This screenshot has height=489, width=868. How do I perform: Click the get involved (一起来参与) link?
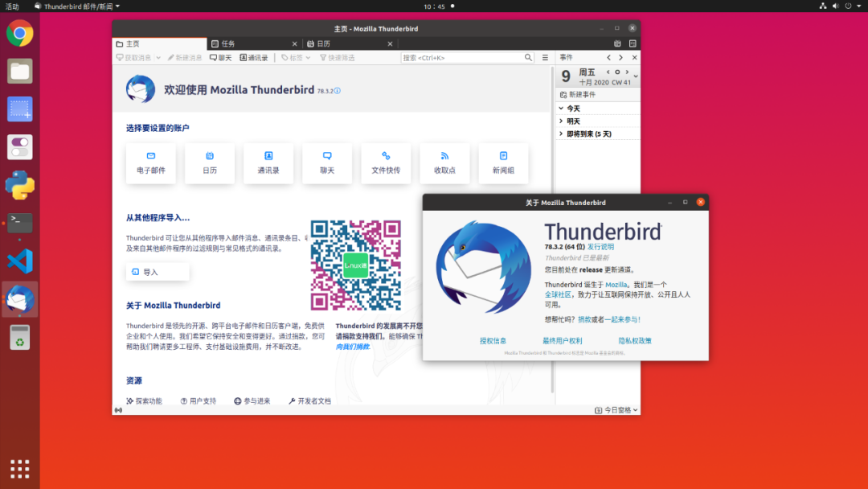tap(622, 319)
